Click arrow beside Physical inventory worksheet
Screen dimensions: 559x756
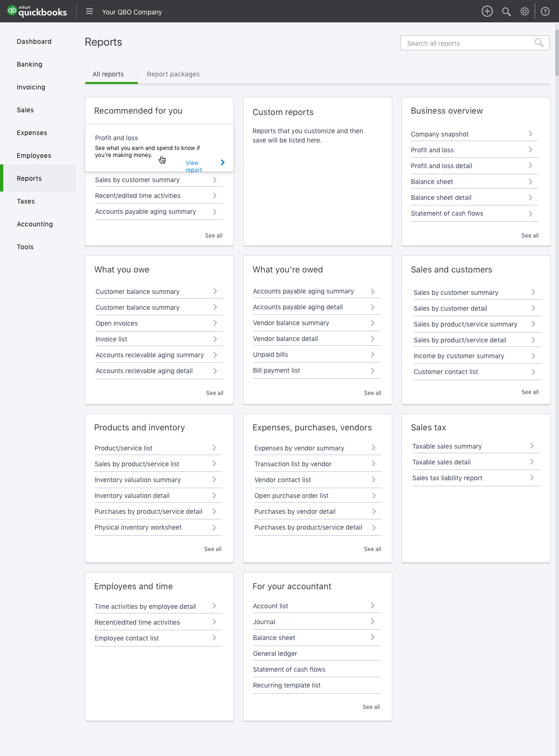[214, 527]
